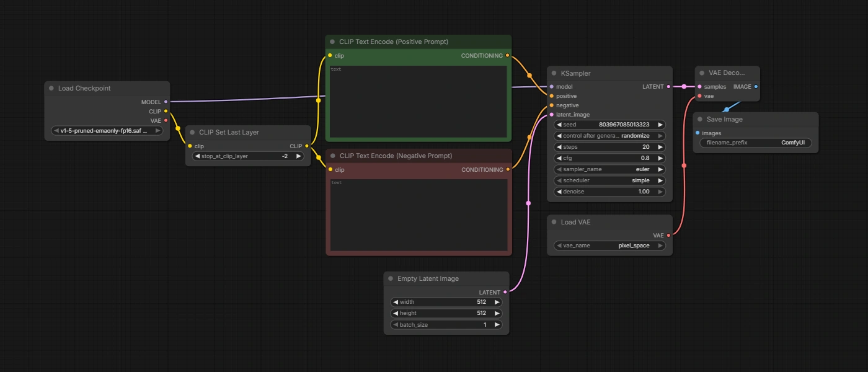The height and width of the screenshot is (372, 868).
Task: Select next vae_name with right arrow
Action: tap(660, 246)
